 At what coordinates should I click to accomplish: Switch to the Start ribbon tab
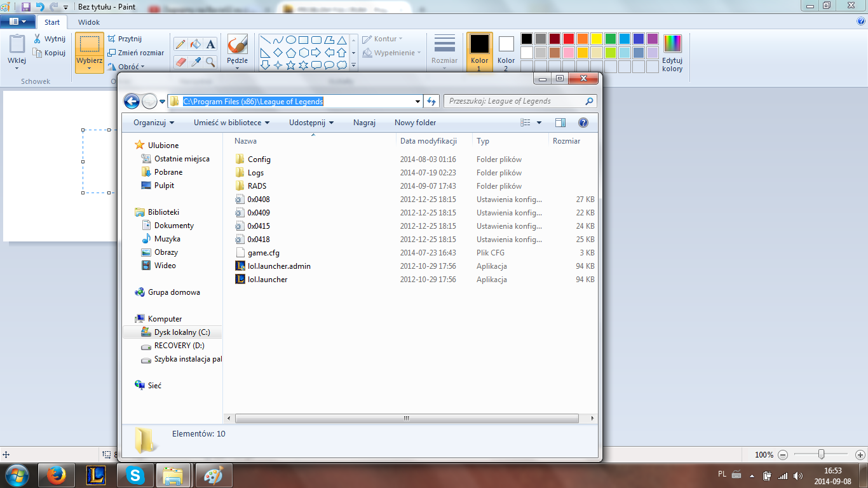coord(52,22)
